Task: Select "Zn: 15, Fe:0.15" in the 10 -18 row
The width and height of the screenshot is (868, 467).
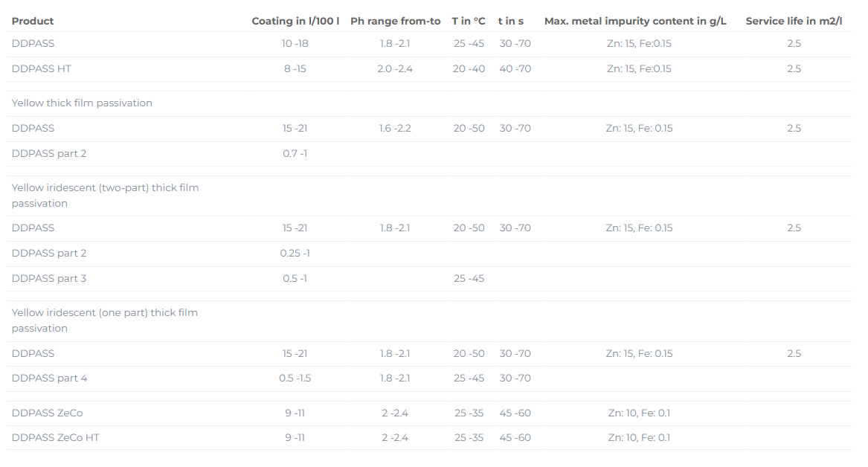Action: click(x=639, y=43)
